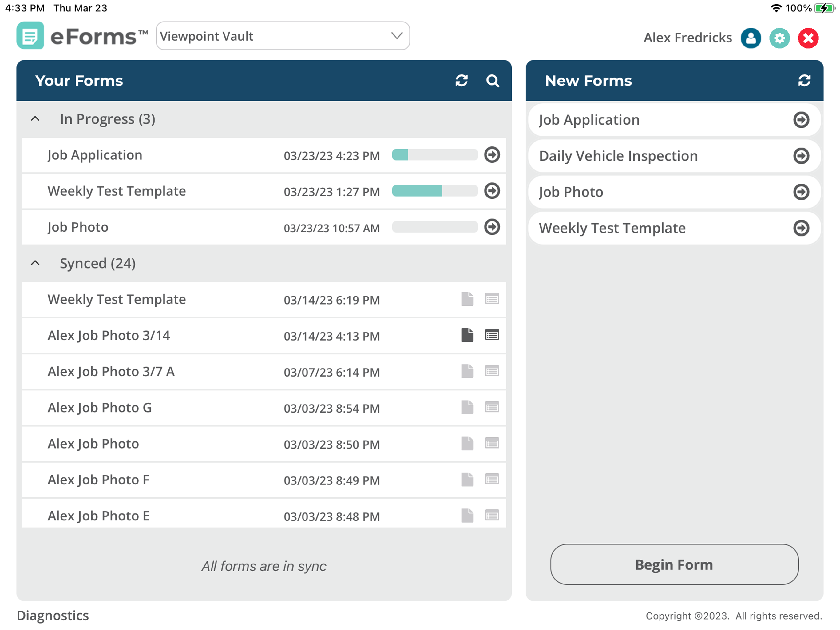Viewport: 840px width, 630px height.
Task: Start new Job Application arrow icon
Action: pyautogui.click(x=801, y=120)
